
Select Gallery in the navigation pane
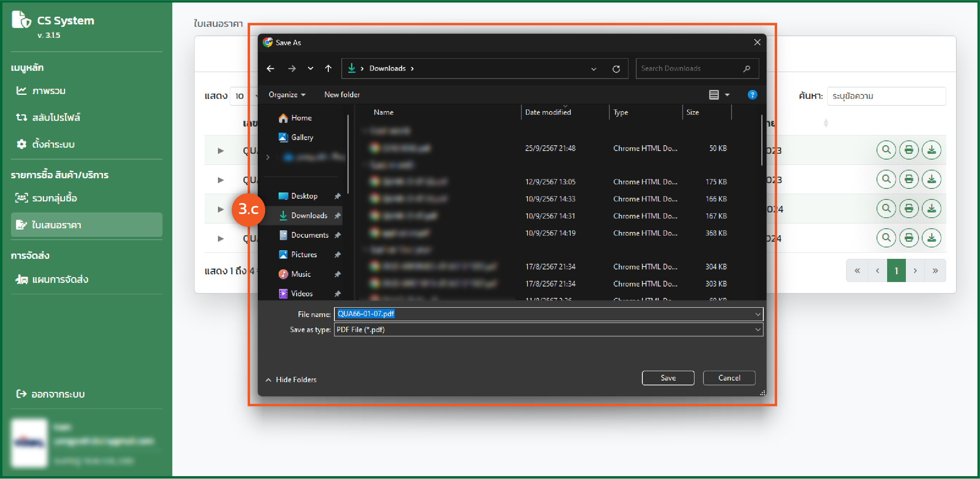(302, 138)
